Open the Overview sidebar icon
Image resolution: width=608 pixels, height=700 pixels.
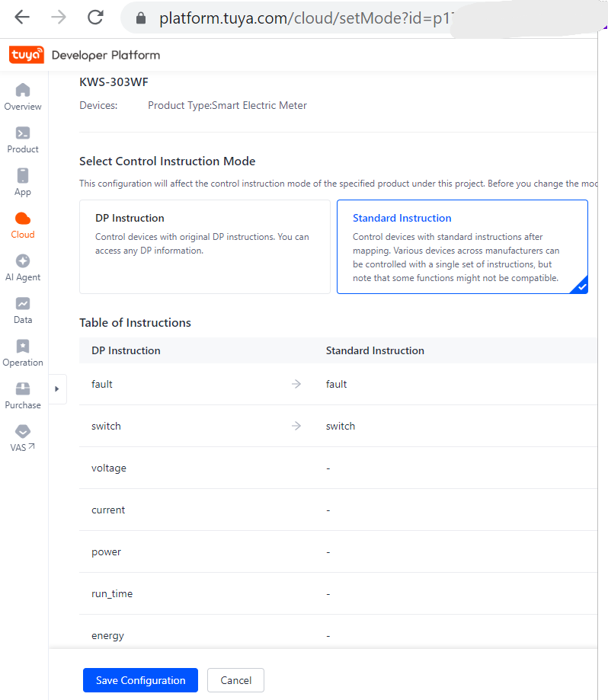23,90
